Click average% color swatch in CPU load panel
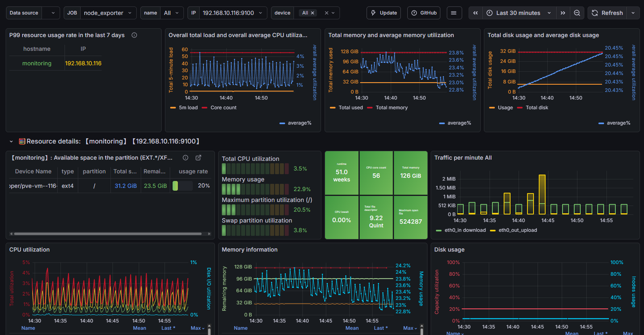The image size is (644, 335). (x=282, y=123)
